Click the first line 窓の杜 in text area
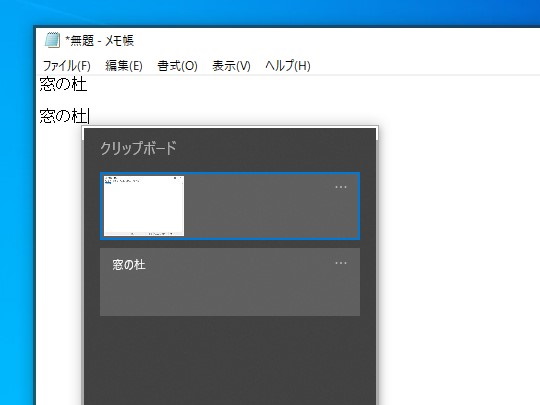 tap(63, 84)
